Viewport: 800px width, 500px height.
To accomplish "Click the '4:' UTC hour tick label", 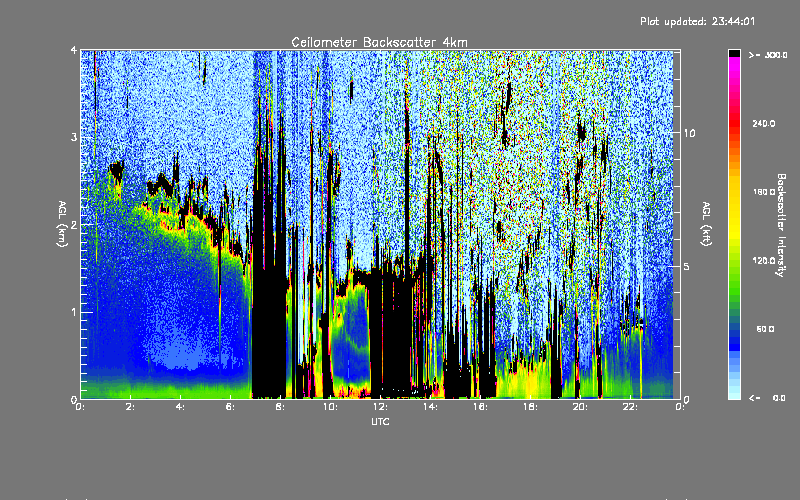I will (x=181, y=407).
